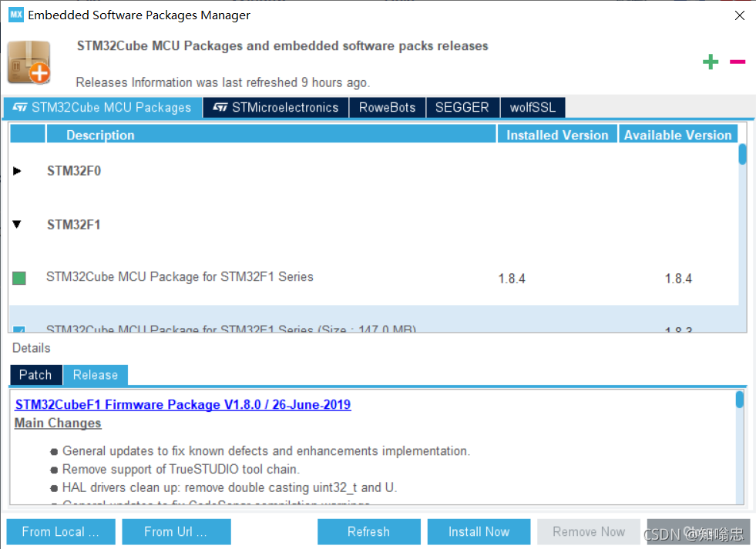Switch to the Patch details tab
The height and width of the screenshot is (549, 756).
pyautogui.click(x=35, y=375)
